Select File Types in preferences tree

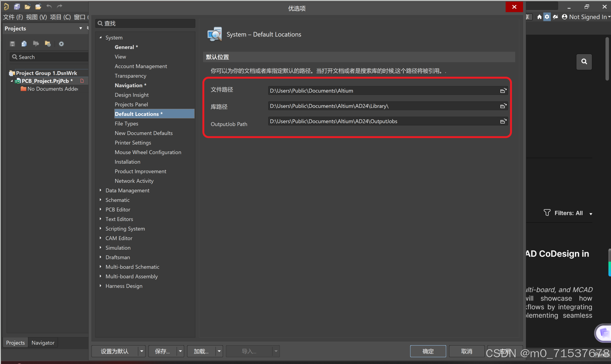[x=127, y=124]
